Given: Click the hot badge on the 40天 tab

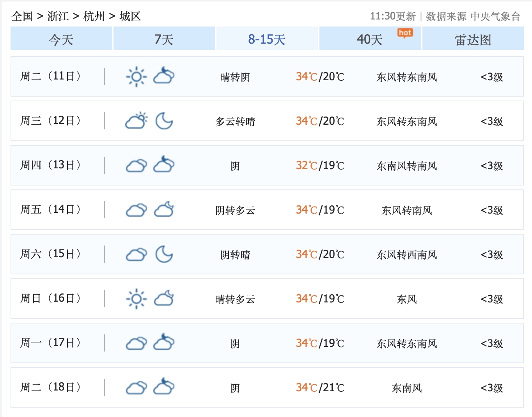Looking at the screenshot, I should coord(405,34).
